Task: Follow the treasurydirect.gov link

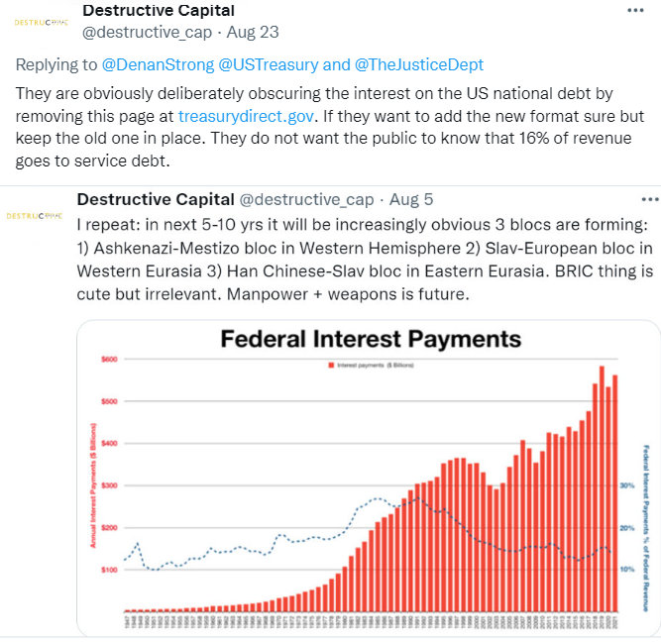Action: click(x=246, y=115)
